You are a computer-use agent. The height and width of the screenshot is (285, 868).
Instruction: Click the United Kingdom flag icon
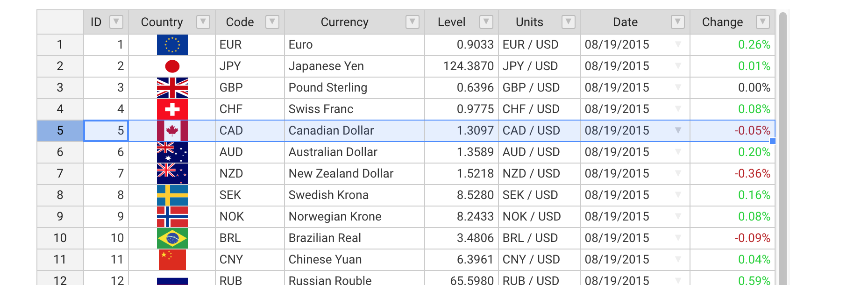(172, 88)
